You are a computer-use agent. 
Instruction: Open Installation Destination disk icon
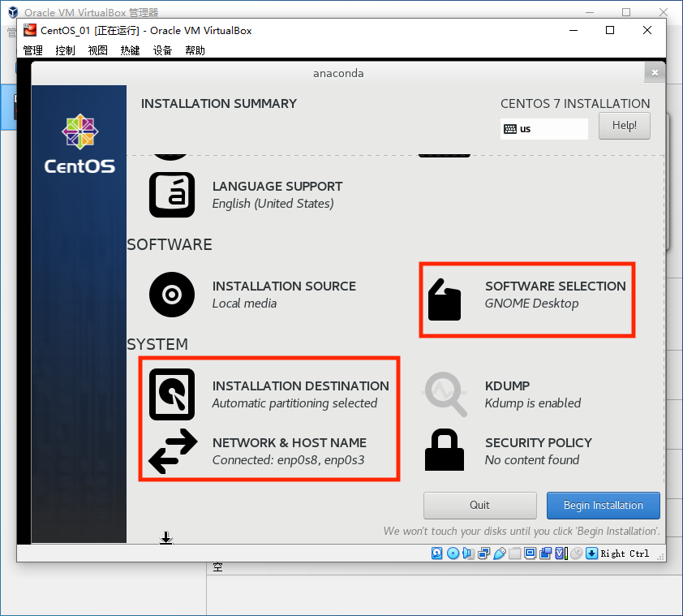point(172,394)
